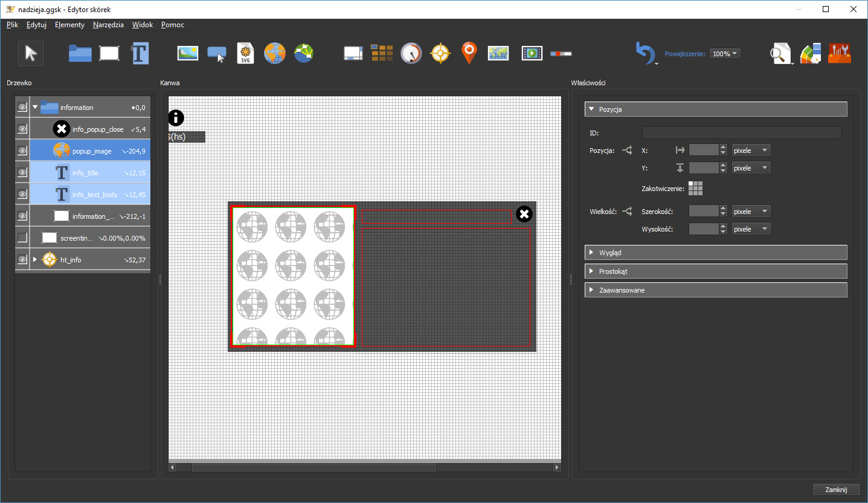The width and height of the screenshot is (868, 503).
Task: Click the X position input field
Action: [x=704, y=151]
